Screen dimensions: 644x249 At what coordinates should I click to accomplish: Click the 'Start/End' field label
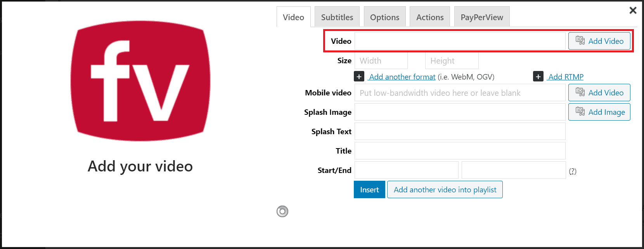[x=334, y=170]
